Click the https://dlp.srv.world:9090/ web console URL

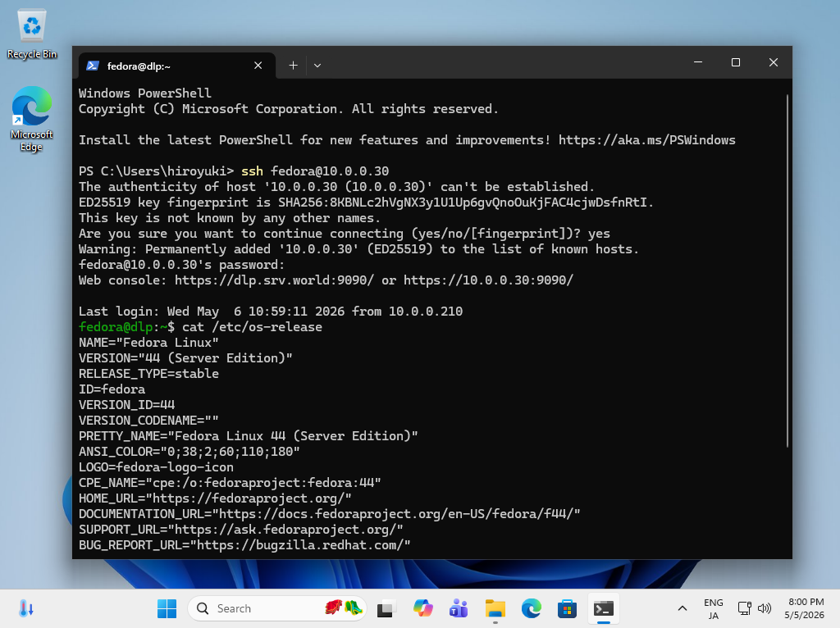pyautogui.click(x=274, y=280)
